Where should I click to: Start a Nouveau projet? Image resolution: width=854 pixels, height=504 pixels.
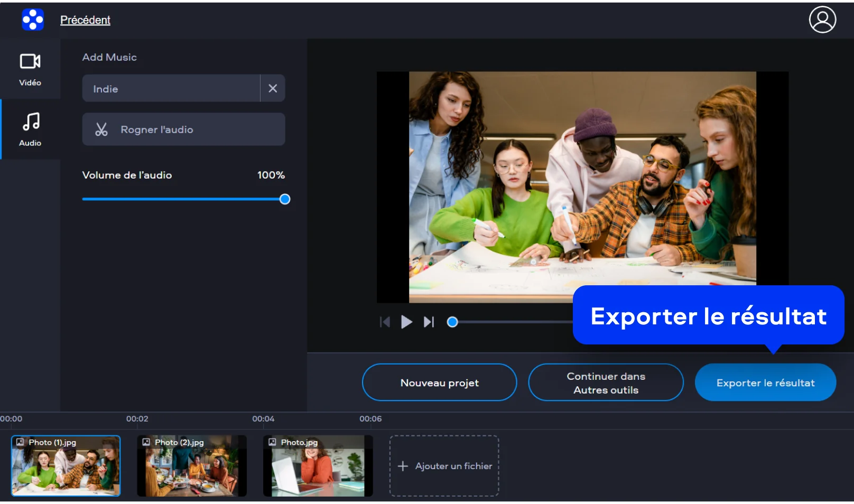click(x=439, y=382)
